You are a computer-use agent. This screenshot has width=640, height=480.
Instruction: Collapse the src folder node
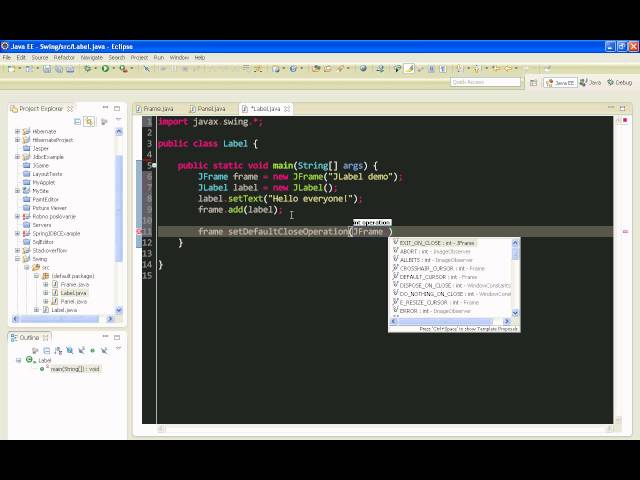(x=27, y=267)
